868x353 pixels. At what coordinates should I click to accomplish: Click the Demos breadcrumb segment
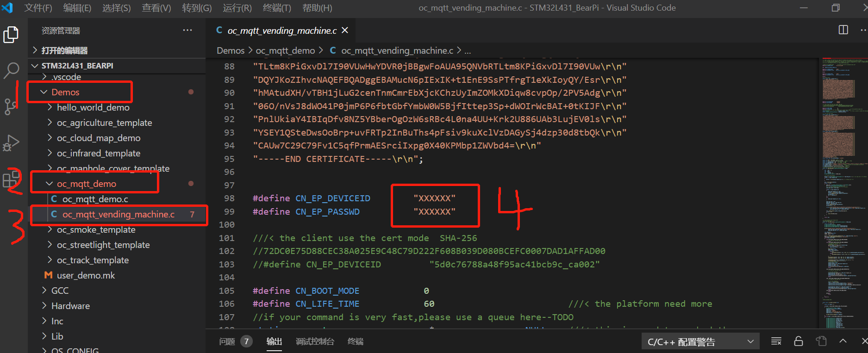[x=231, y=50]
